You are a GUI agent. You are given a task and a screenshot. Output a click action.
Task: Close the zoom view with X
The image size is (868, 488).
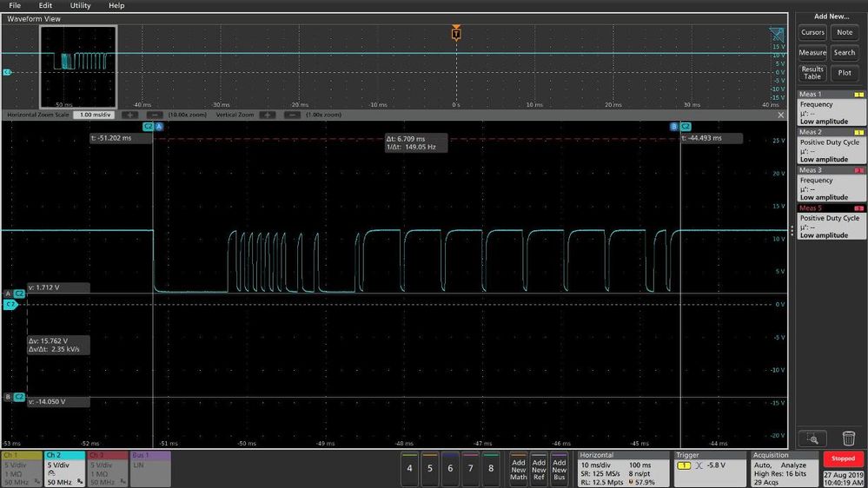pos(780,115)
